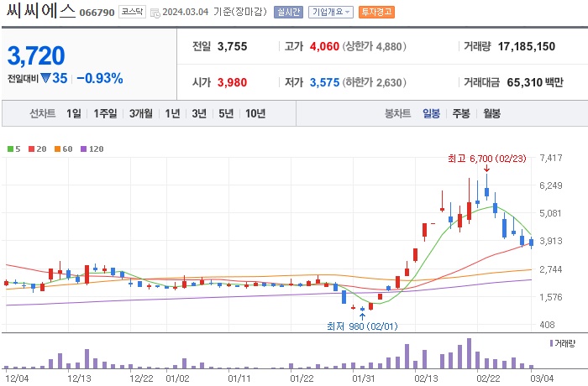588x386 pixels.
Task: Click the red 20-day moving average swatch
Action: tap(32, 149)
